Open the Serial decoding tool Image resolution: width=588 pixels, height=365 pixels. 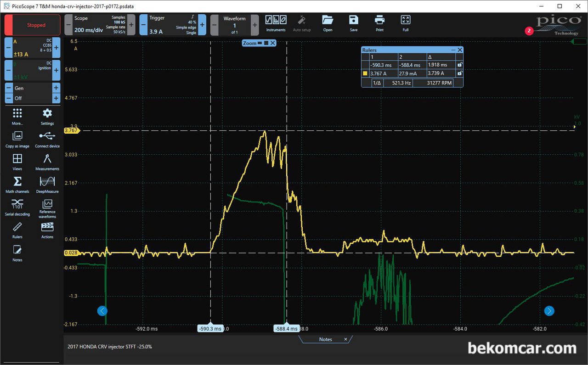point(17,204)
